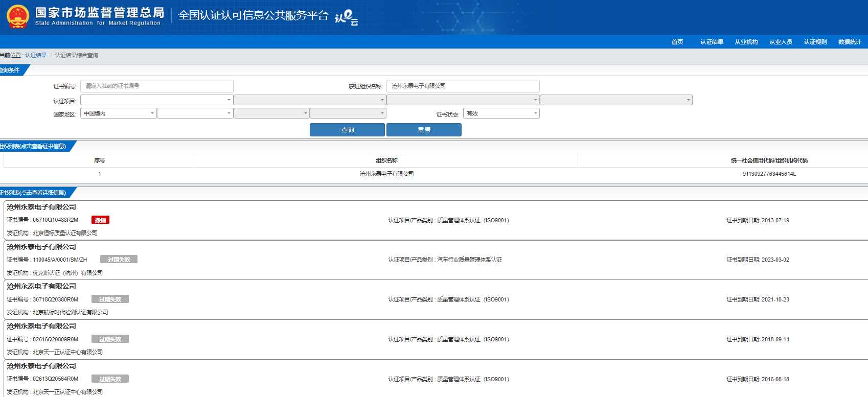Open the 从业机构 menu item

point(746,42)
